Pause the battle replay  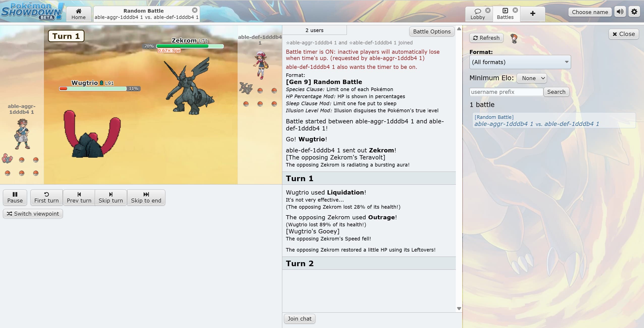pyautogui.click(x=15, y=198)
